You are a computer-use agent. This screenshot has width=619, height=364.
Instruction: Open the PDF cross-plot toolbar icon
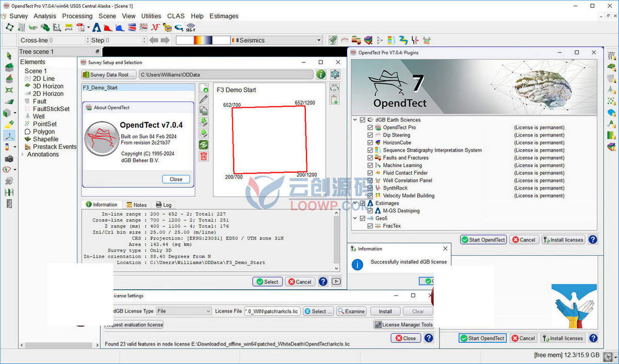pyautogui.click(x=80, y=27)
